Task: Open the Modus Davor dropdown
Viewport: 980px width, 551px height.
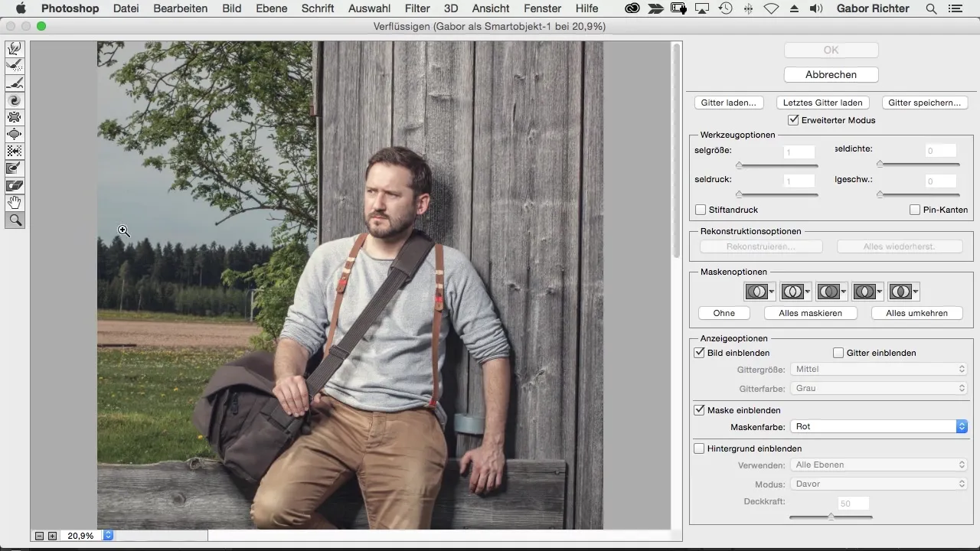Action: click(x=879, y=484)
